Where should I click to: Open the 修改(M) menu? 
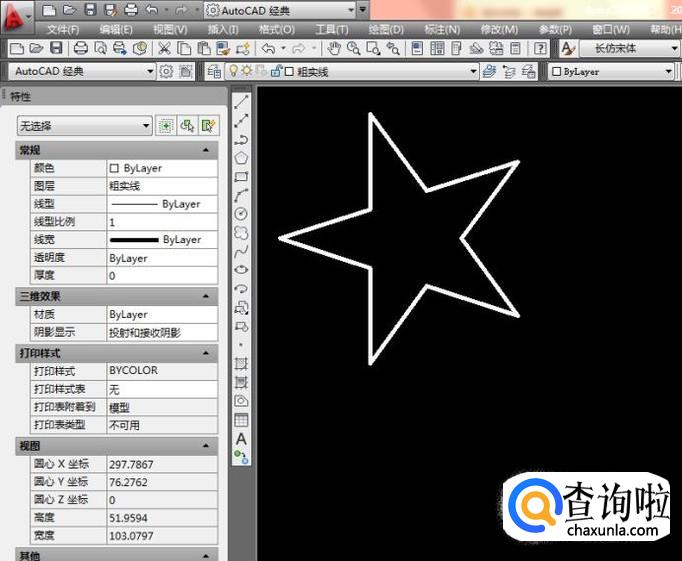[x=499, y=30]
